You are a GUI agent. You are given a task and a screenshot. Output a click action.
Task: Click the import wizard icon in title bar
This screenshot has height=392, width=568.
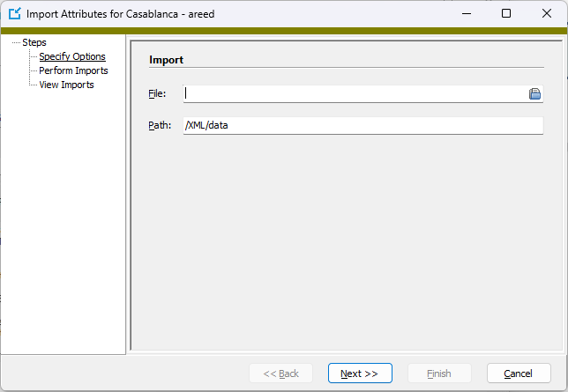[x=15, y=14]
